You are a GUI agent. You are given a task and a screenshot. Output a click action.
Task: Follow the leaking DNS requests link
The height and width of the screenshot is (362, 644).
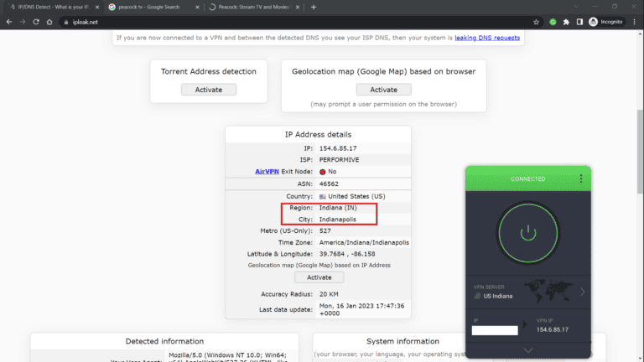(x=487, y=38)
